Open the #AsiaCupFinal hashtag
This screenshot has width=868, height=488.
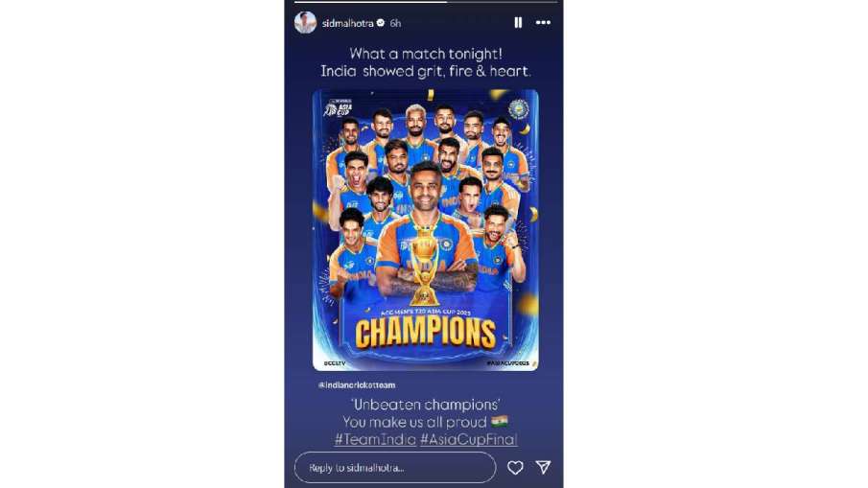coord(469,439)
